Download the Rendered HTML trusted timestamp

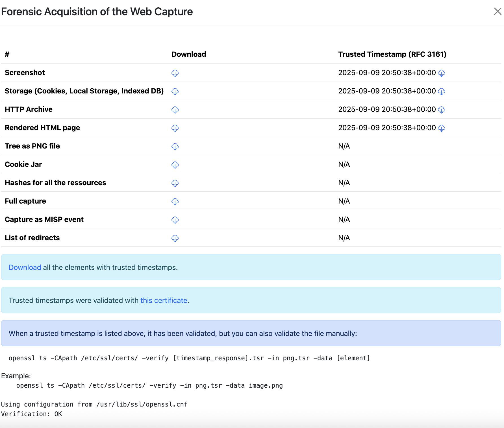click(441, 128)
